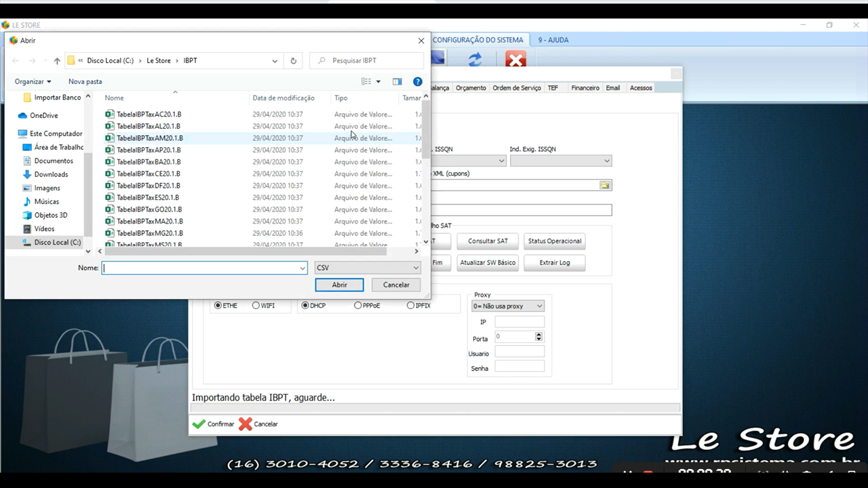The height and width of the screenshot is (488, 868).
Task: Open CONFIGURAÇÃO DO SISTEMA menu
Action: [x=478, y=40]
